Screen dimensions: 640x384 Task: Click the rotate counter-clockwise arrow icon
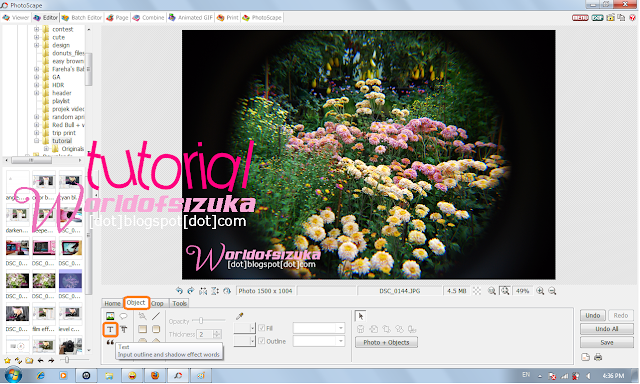pos(179,291)
